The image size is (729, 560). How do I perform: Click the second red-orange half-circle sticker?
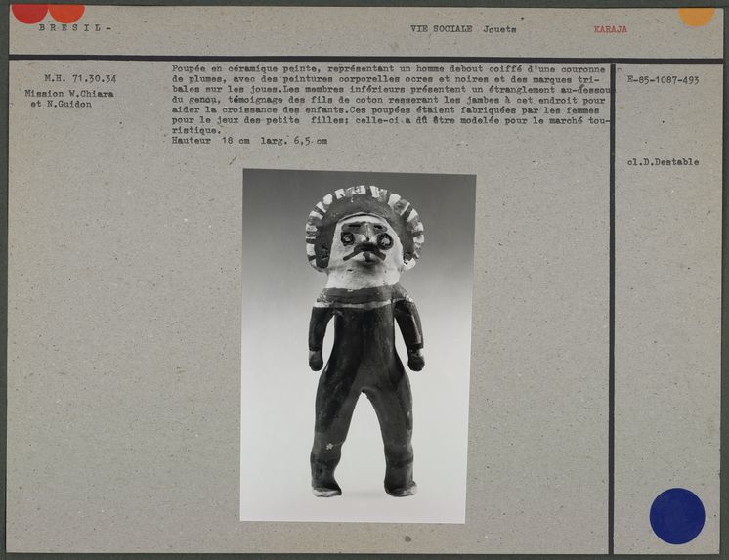point(66,12)
